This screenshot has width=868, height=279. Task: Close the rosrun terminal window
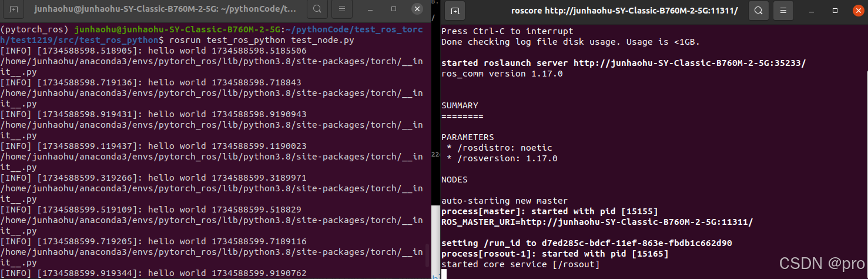click(x=417, y=9)
